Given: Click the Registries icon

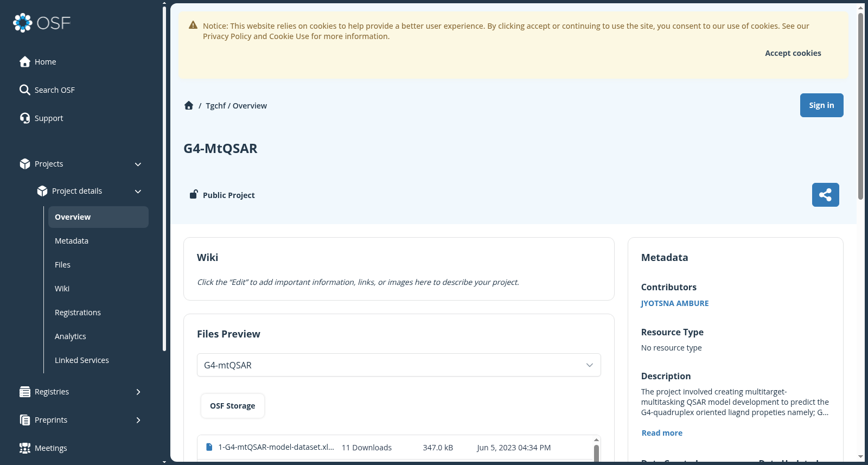Looking at the screenshot, I should [25, 392].
